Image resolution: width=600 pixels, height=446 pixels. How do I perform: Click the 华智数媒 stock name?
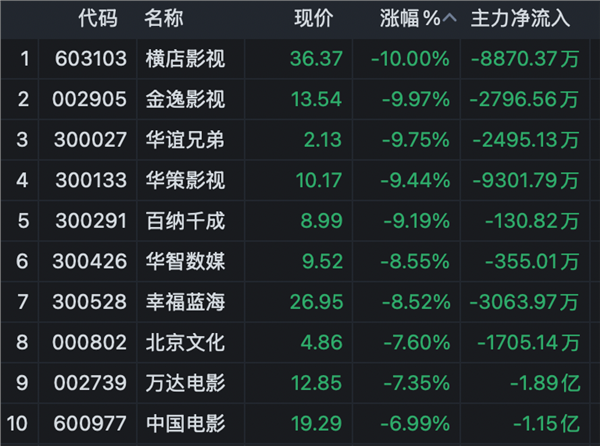[x=185, y=261]
